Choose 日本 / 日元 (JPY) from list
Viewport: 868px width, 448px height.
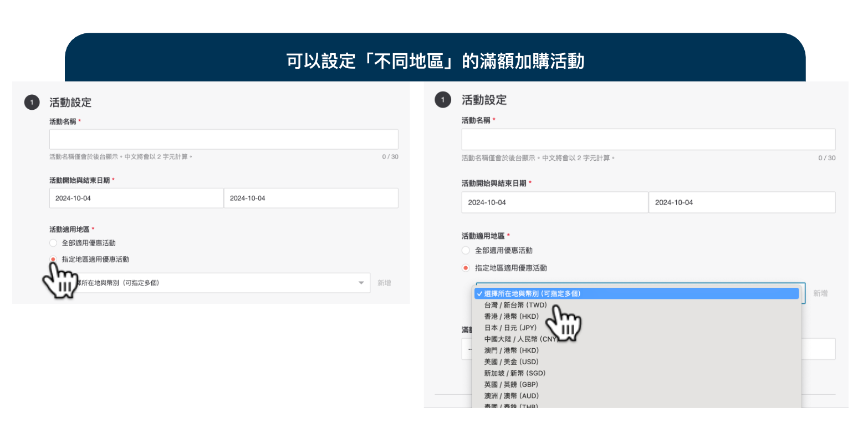point(510,328)
